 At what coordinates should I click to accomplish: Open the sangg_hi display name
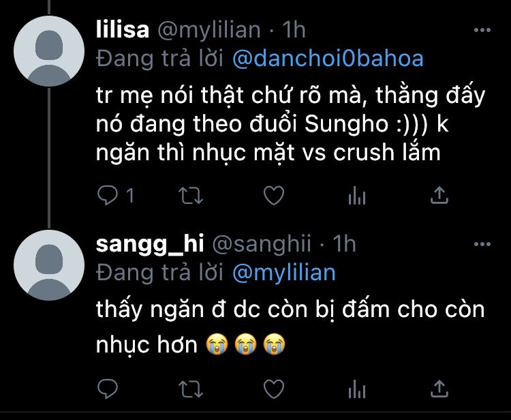click(150, 244)
